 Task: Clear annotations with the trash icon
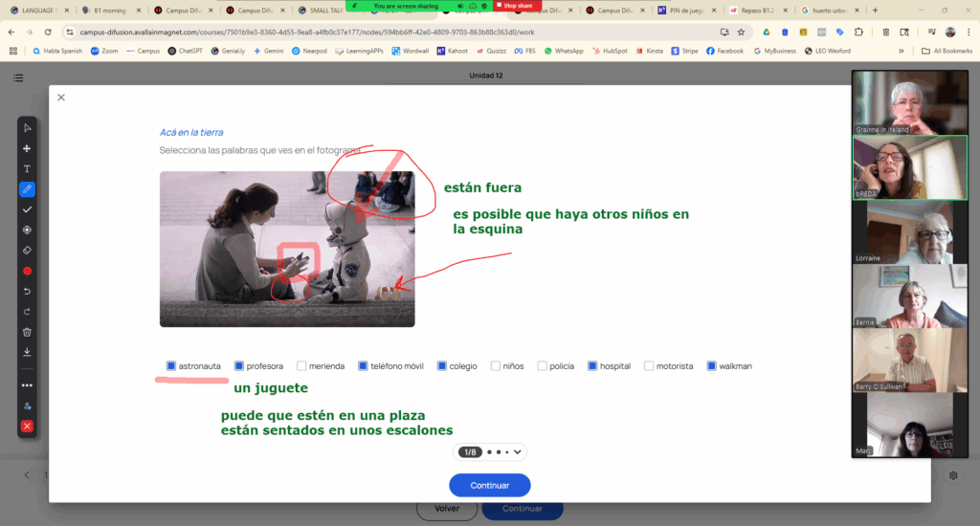coord(27,333)
